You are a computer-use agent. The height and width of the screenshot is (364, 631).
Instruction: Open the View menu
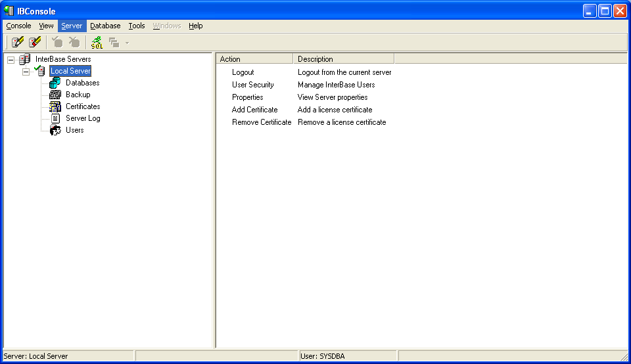46,26
